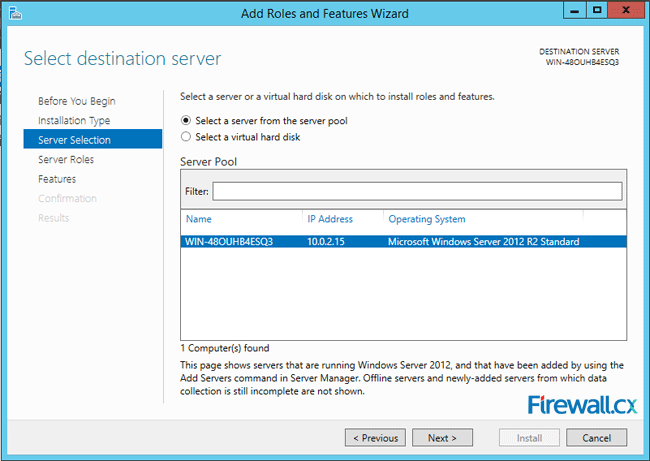Cancel the Add Roles wizard

click(x=597, y=438)
